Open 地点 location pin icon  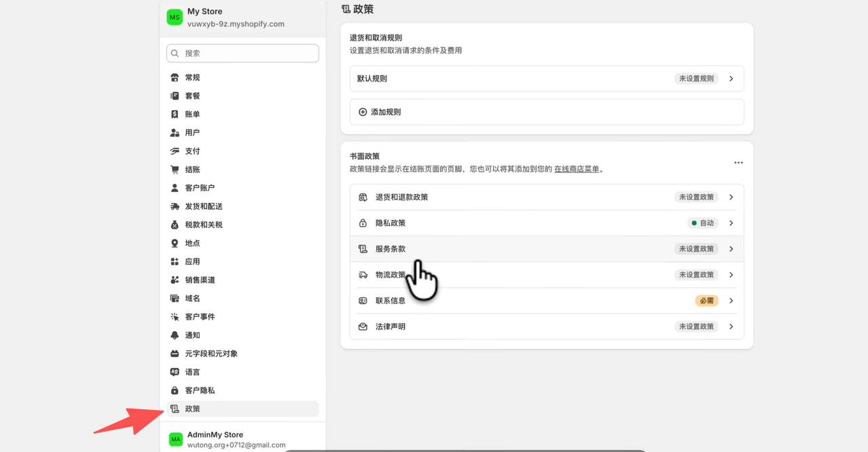[x=175, y=243]
